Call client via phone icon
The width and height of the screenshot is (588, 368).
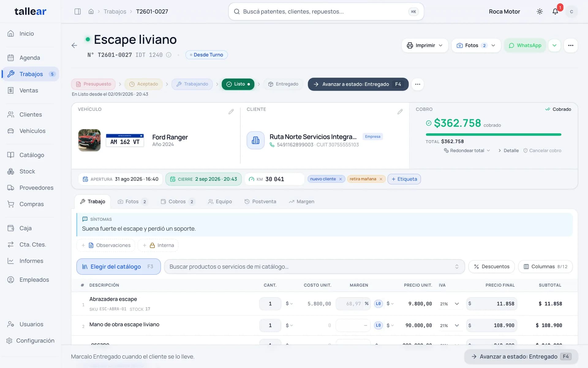pyautogui.click(x=272, y=145)
